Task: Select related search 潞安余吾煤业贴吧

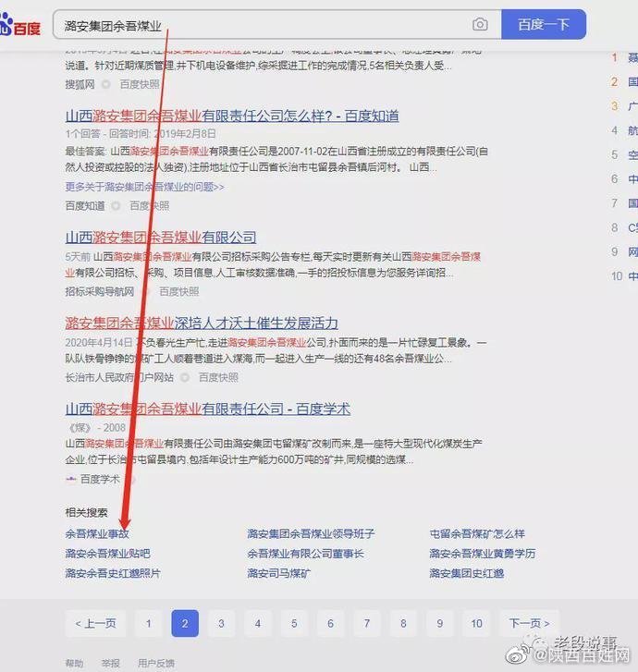Action: click(x=107, y=554)
